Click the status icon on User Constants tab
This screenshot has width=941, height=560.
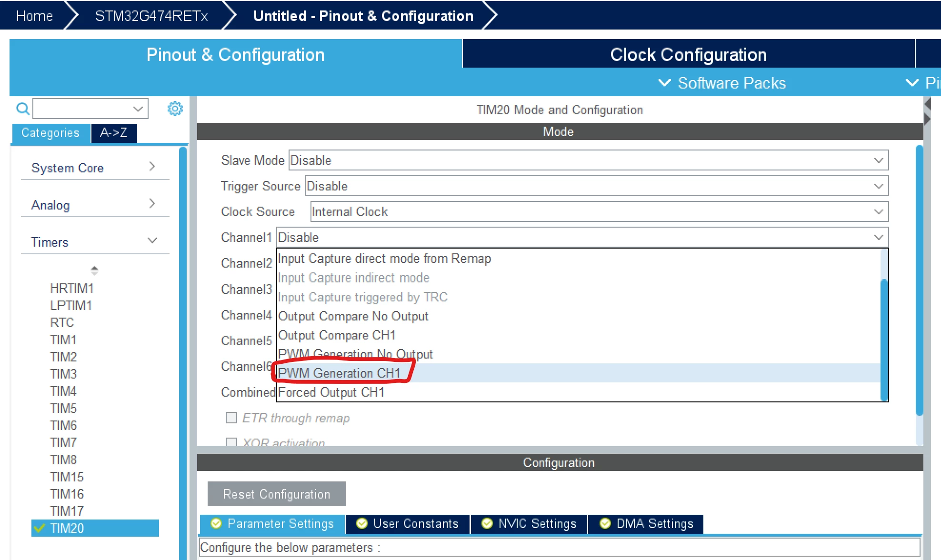(x=362, y=523)
